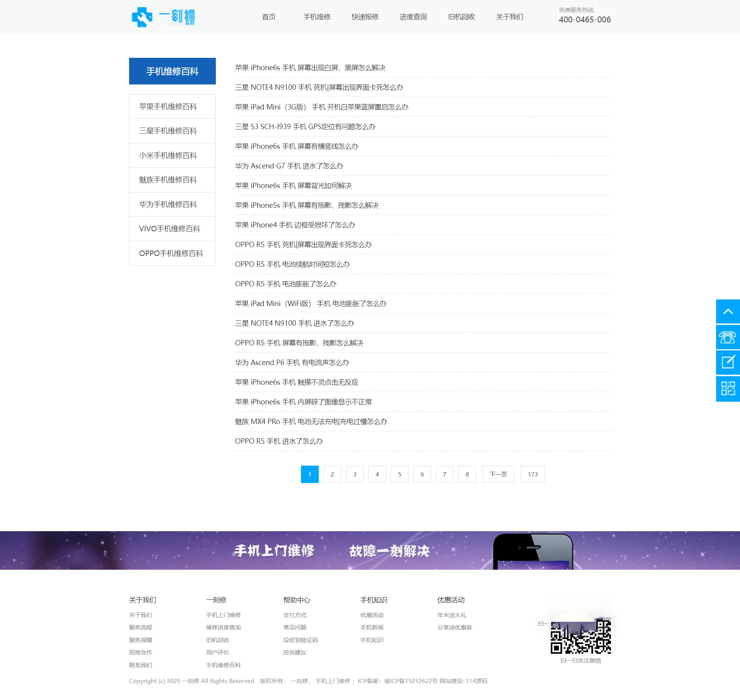The height and width of the screenshot is (700, 740).
Task: Click the scroll-to-top arrow icon
Action: pyautogui.click(x=728, y=311)
